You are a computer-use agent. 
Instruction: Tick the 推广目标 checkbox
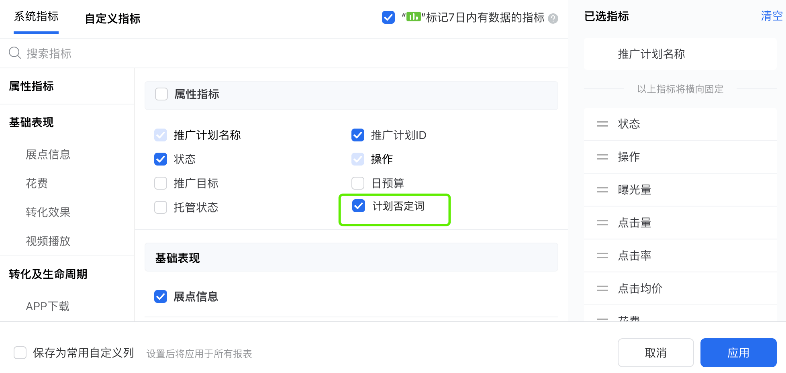[160, 183]
